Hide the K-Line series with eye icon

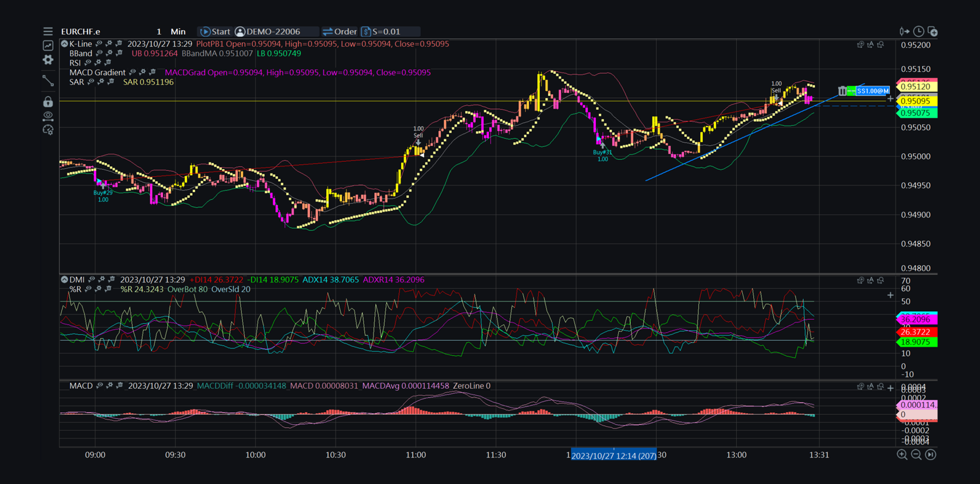pyautogui.click(x=99, y=44)
